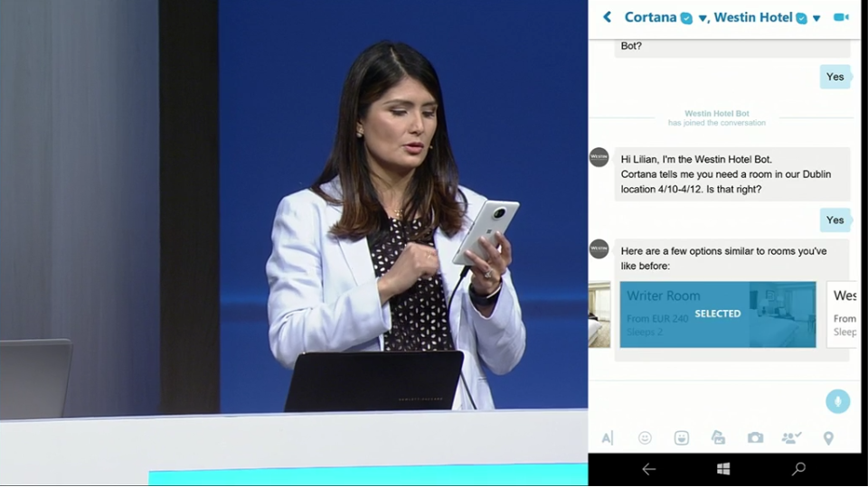The image size is (868, 487).
Task: Click the Westin avatar beside the room options message
Action: coord(599,249)
